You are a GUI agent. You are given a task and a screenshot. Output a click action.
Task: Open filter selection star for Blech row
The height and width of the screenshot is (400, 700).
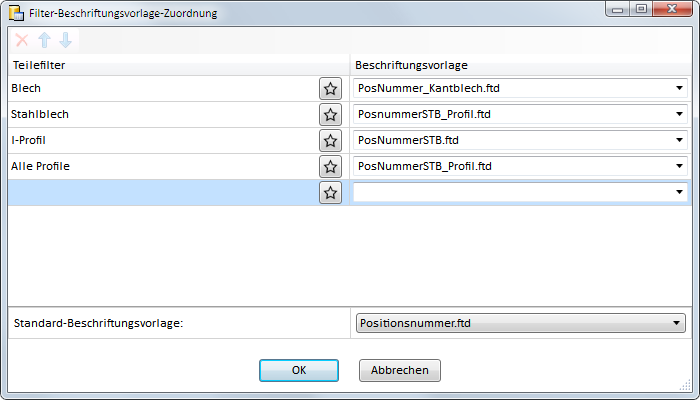(x=330, y=88)
